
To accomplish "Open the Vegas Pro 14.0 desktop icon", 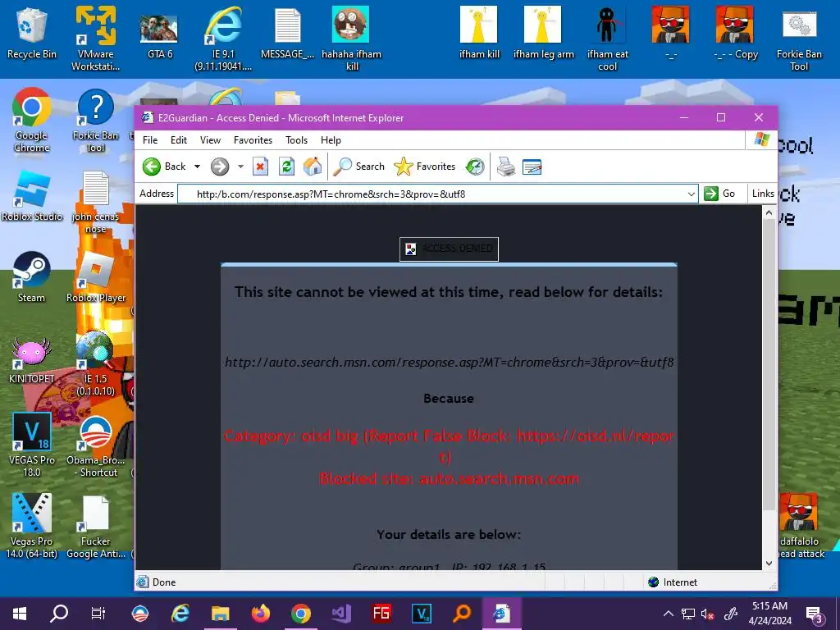I will 32,526.
